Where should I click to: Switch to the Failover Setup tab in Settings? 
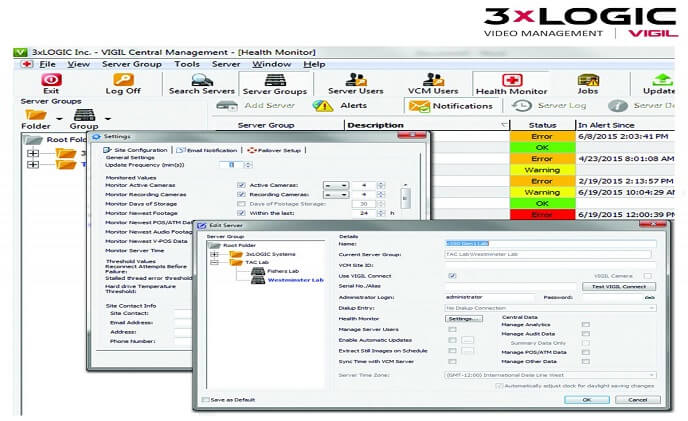tap(274, 150)
